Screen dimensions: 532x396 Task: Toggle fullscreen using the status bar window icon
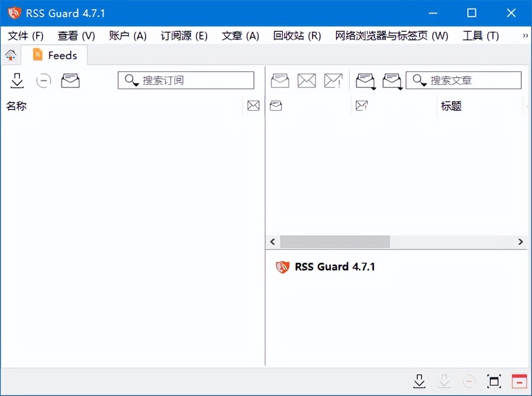[x=494, y=381]
